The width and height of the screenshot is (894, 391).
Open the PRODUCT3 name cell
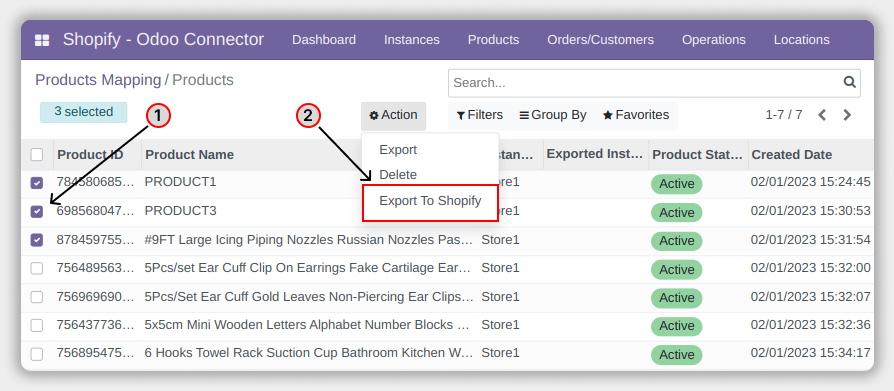click(x=180, y=211)
